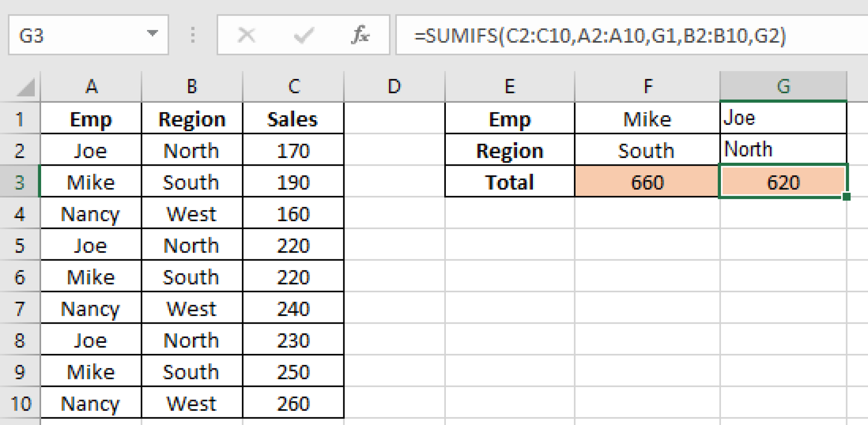Select the cell containing Mike in F1
The height and width of the screenshot is (425, 868).
click(647, 119)
